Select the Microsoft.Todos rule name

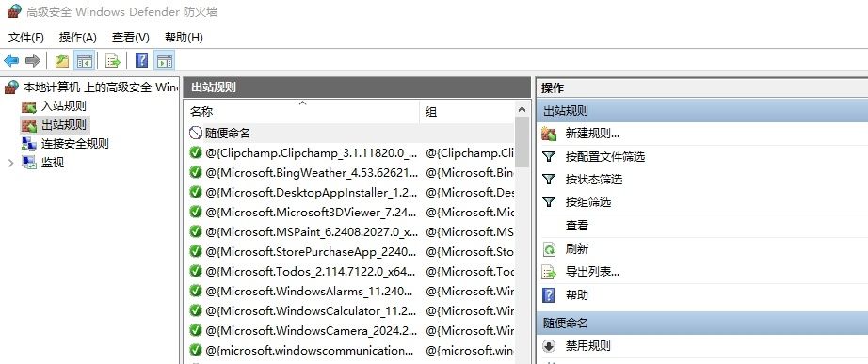pos(311,271)
